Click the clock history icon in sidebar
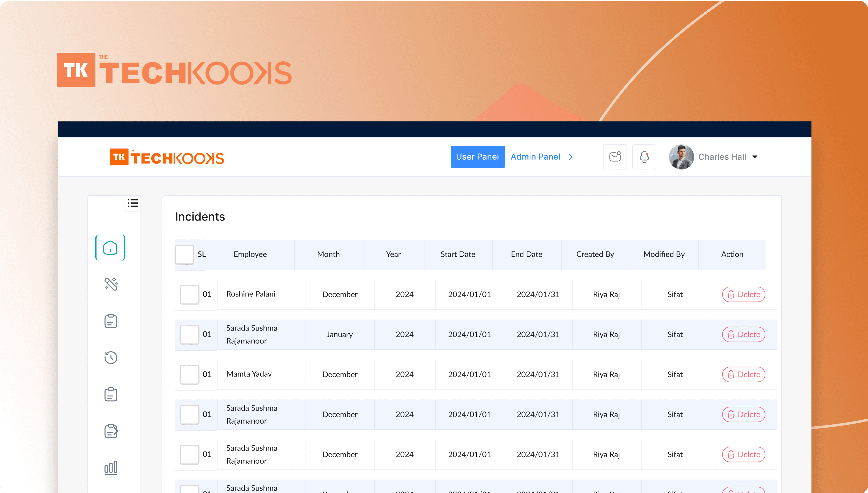The width and height of the screenshot is (868, 493). coord(111,357)
